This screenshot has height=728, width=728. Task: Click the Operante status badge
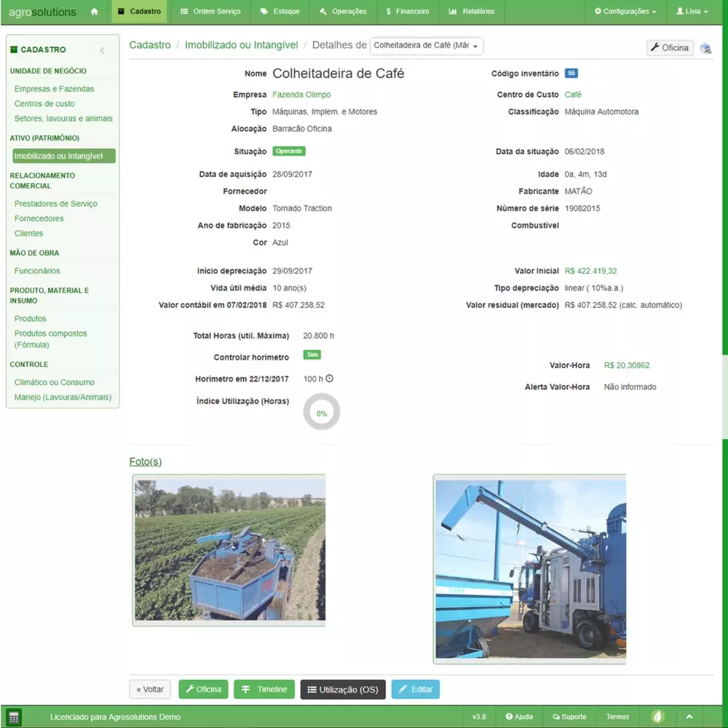pos(289,151)
